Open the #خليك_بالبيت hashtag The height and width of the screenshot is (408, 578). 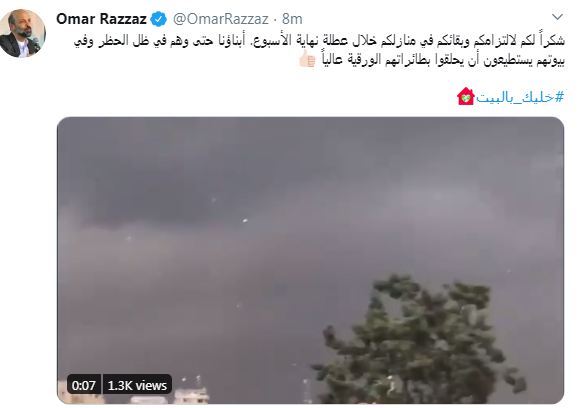tap(520, 97)
